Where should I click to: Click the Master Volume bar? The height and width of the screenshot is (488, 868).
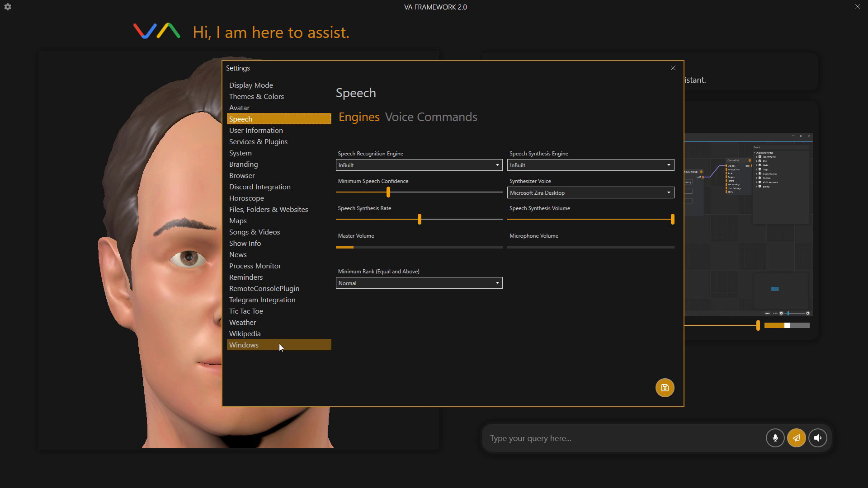(419, 247)
